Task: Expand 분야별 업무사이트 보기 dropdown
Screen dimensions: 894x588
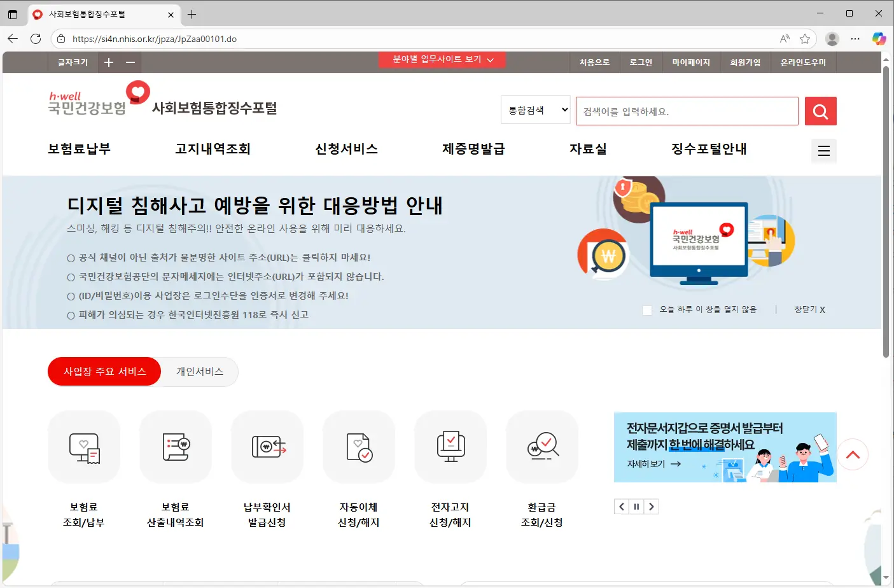Action: pos(442,59)
